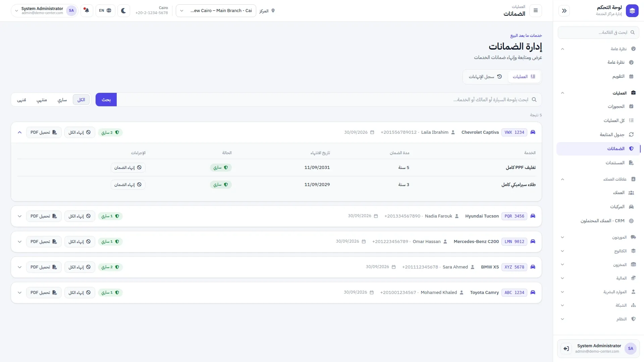Filter by ساري active status
This screenshot has width=644, height=362.
coord(62,100)
